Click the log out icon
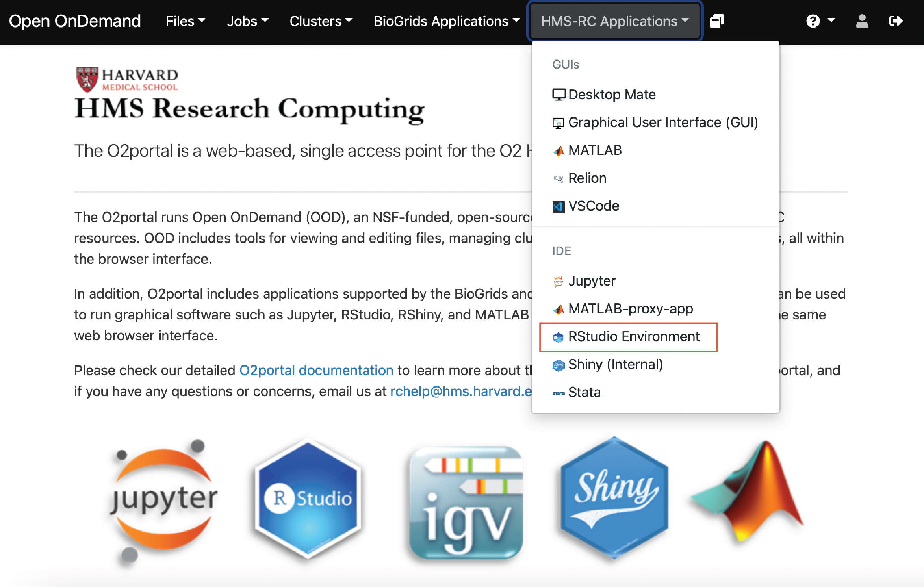Image resolution: width=924 pixels, height=587 pixels. click(x=896, y=21)
